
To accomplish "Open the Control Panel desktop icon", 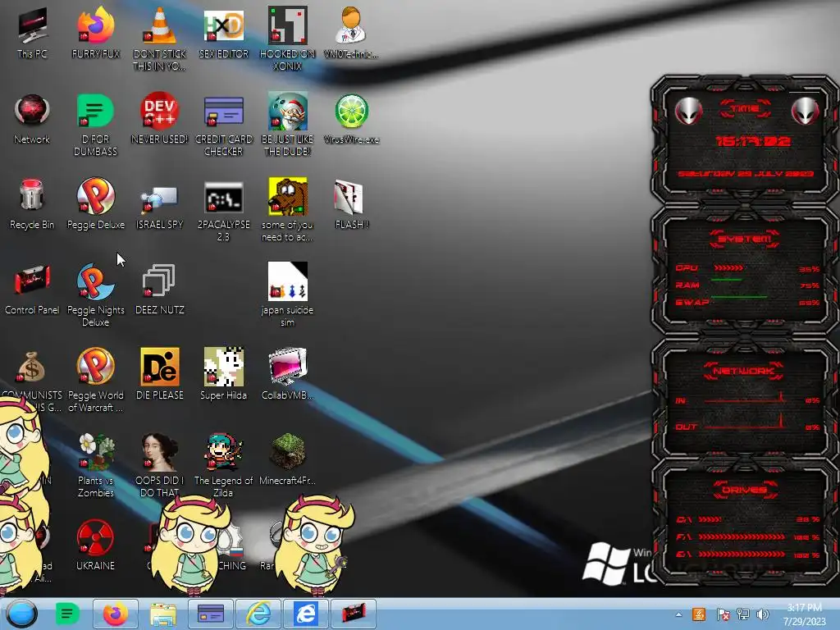I will pos(32,288).
